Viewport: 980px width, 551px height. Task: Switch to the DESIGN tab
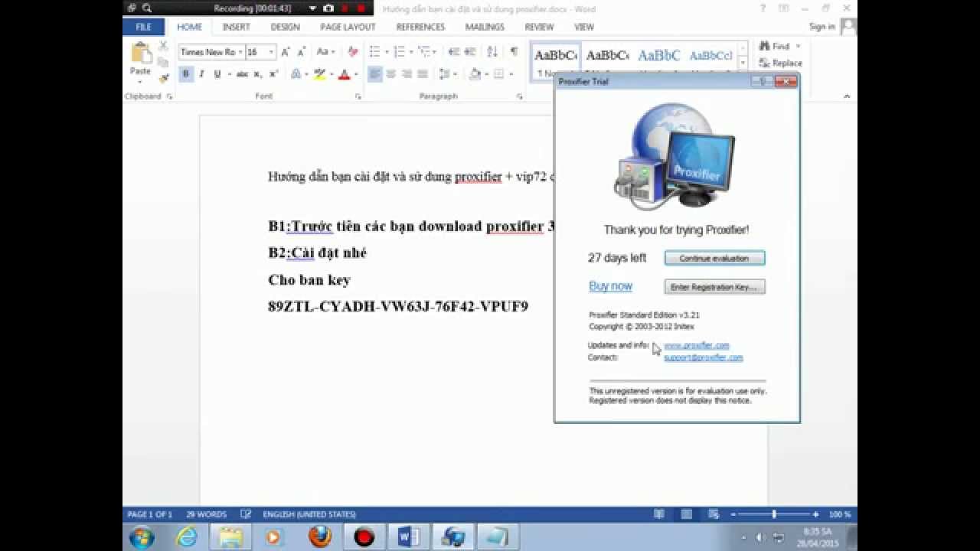(285, 27)
